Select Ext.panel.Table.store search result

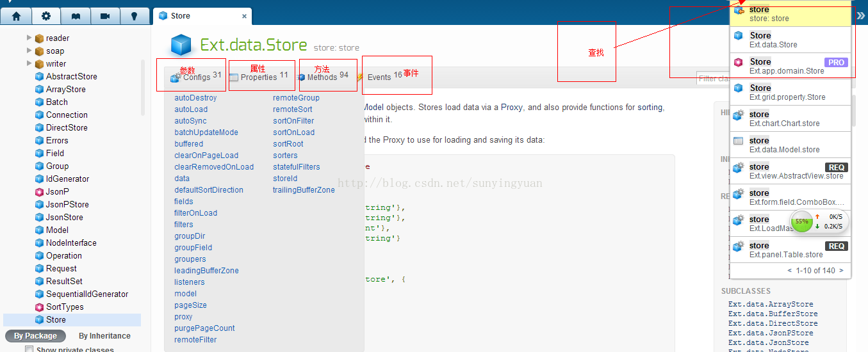pos(790,250)
